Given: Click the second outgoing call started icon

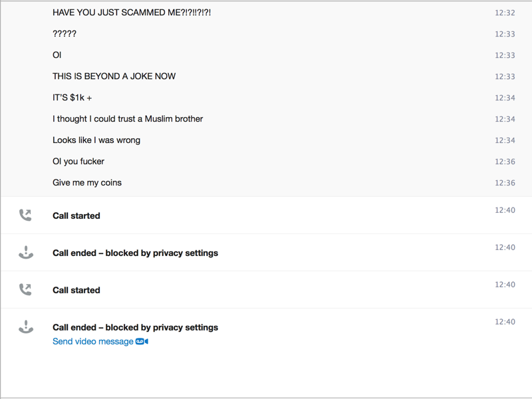Looking at the screenshot, I should [x=25, y=289].
